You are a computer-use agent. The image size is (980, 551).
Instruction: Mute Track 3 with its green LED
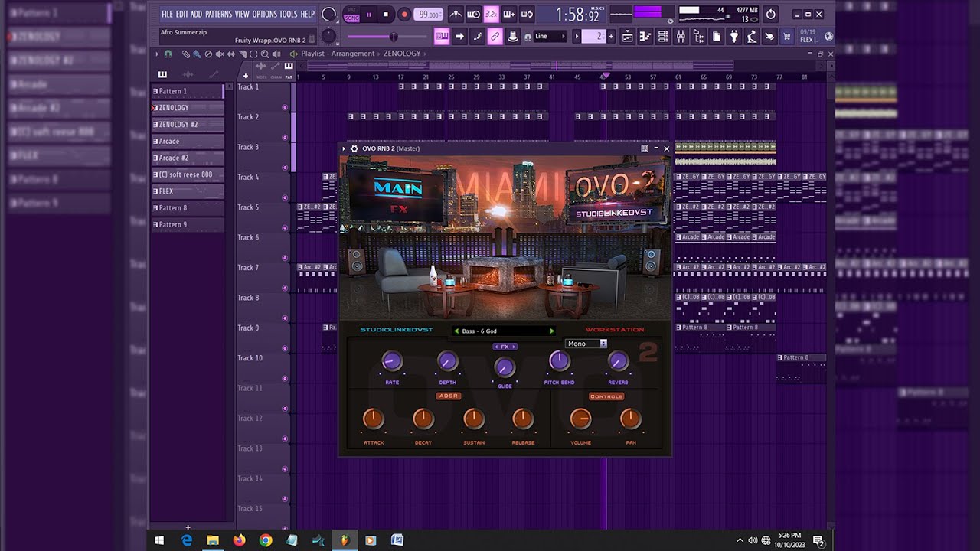285,168
